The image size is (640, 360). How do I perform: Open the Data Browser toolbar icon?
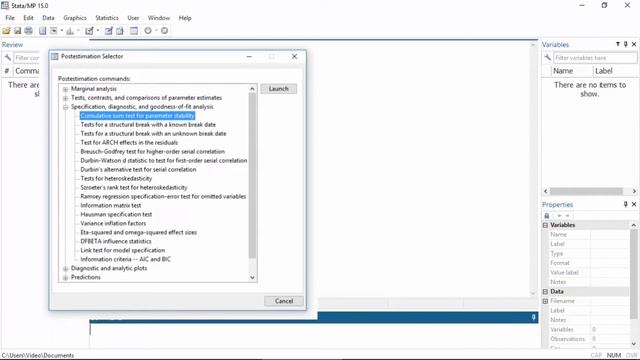120,31
